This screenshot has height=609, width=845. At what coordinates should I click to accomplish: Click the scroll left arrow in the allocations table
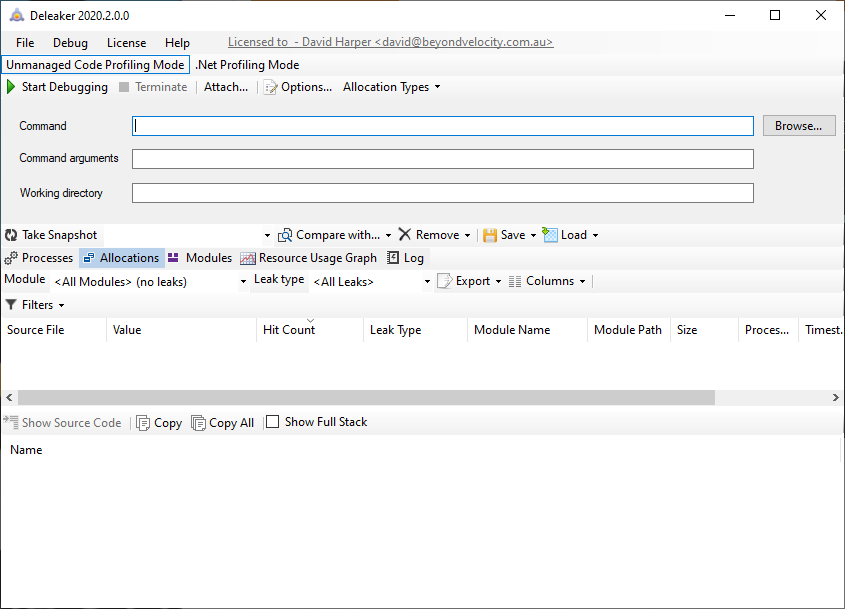pyautogui.click(x=9, y=398)
